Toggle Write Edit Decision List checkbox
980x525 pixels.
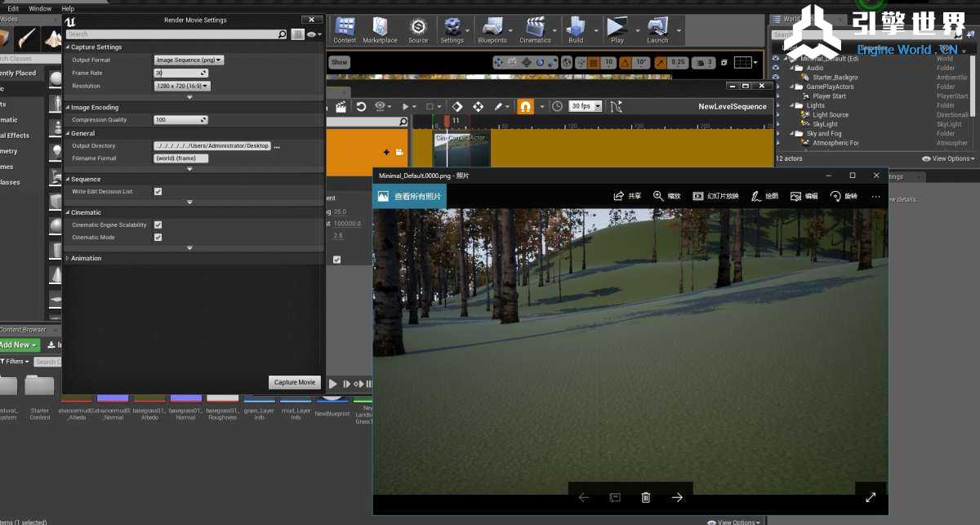coord(158,191)
